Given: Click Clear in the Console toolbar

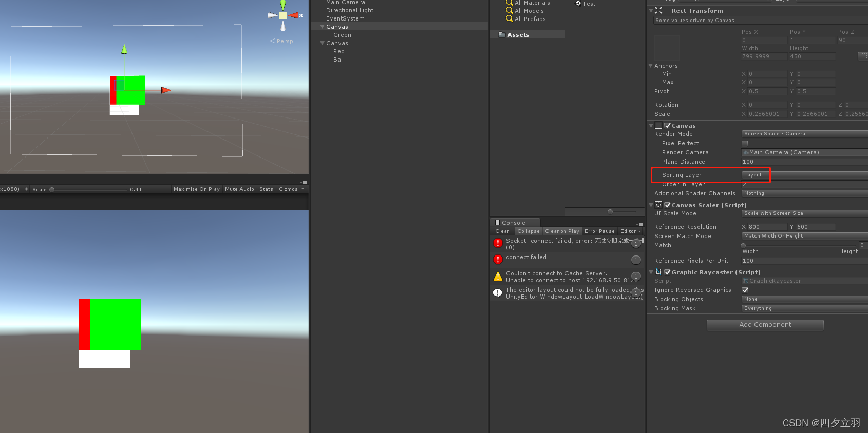Looking at the screenshot, I should coord(502,231).
